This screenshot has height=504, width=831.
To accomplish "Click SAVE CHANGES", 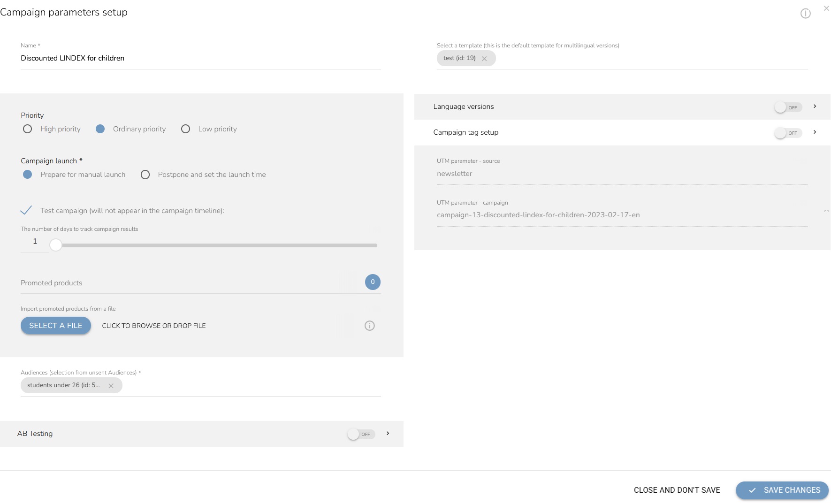I will point(782,490).
